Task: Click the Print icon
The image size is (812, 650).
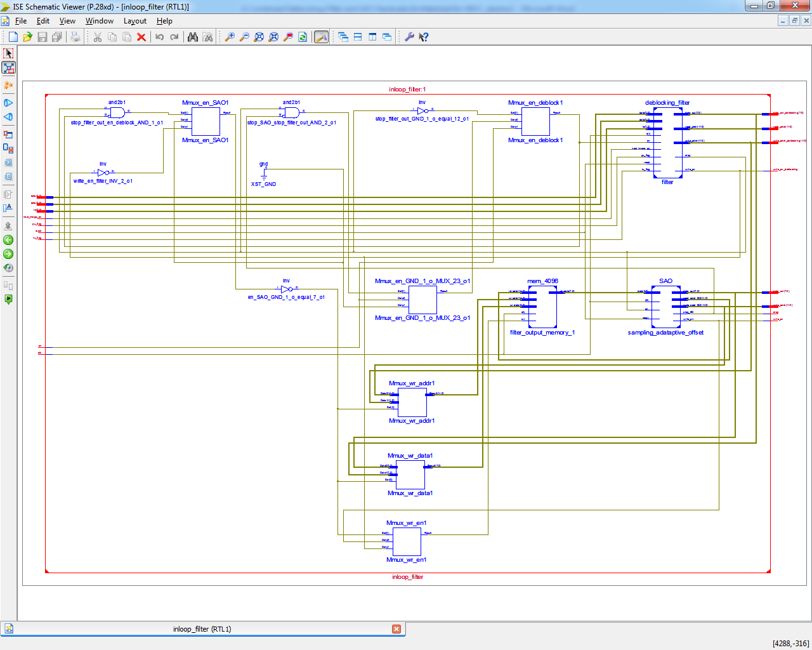Action: (x=75, y=37)
